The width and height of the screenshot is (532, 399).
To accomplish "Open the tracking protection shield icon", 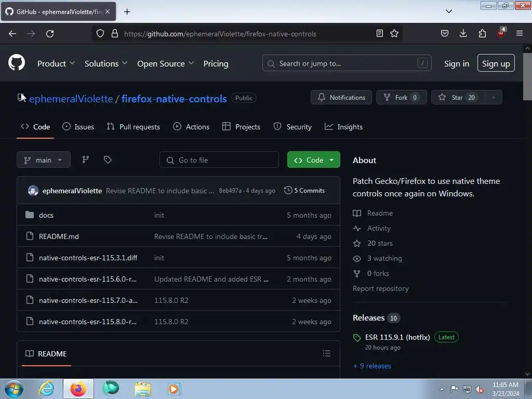I will coord(100,34).
